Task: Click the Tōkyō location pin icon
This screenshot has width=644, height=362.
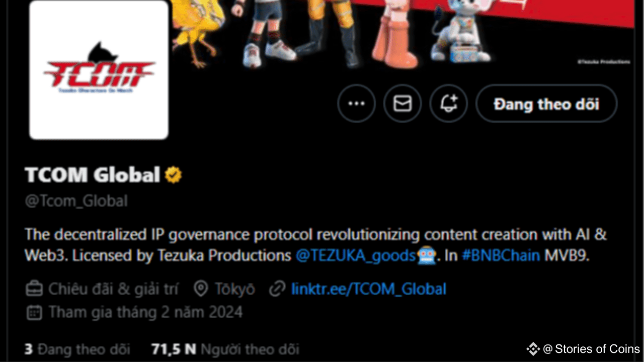Action: pos(201,289)
